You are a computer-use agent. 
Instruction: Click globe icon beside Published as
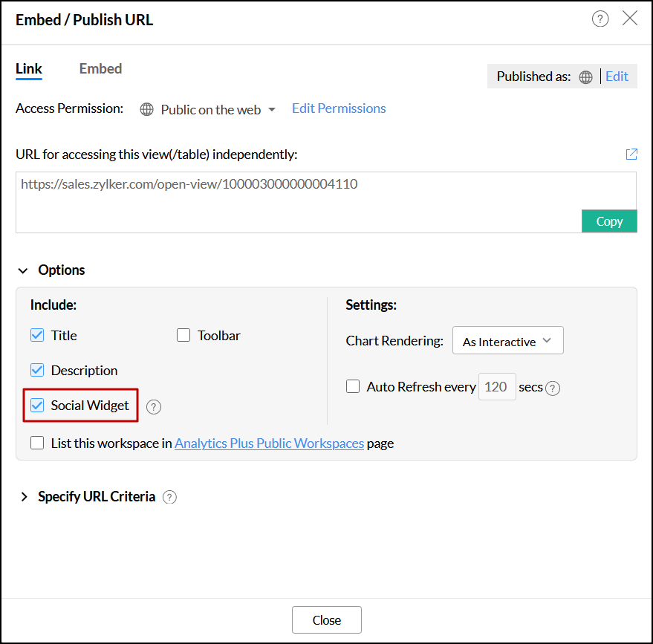click(586, 77)
